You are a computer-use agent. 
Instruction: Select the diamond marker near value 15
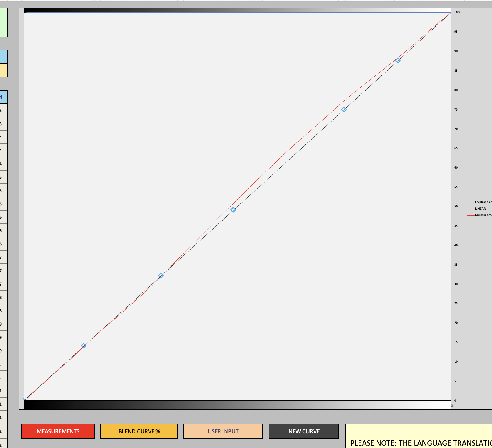click(x=84, y=346)
